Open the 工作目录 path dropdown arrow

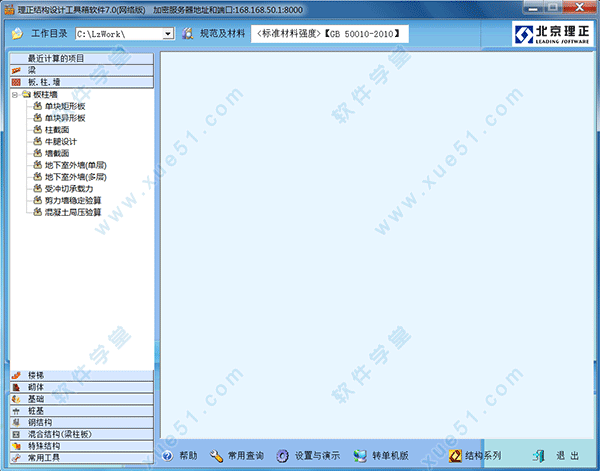tap(168, 34)
